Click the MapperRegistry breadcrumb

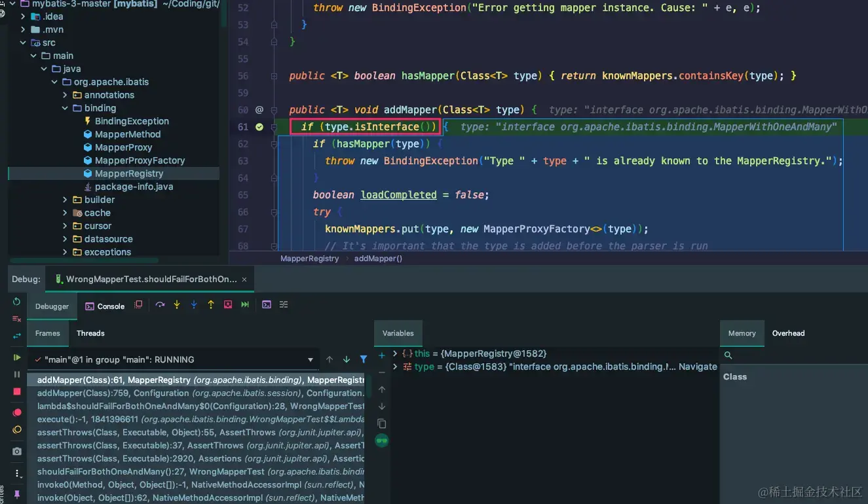click(310, 259)
